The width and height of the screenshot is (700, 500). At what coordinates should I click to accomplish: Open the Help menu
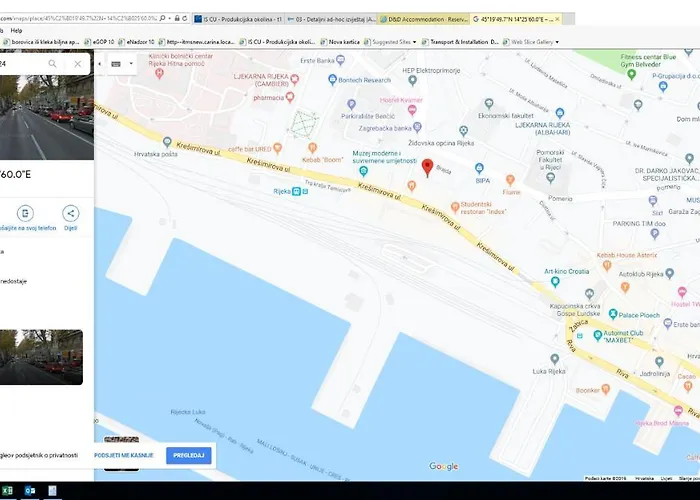[16, 30]
